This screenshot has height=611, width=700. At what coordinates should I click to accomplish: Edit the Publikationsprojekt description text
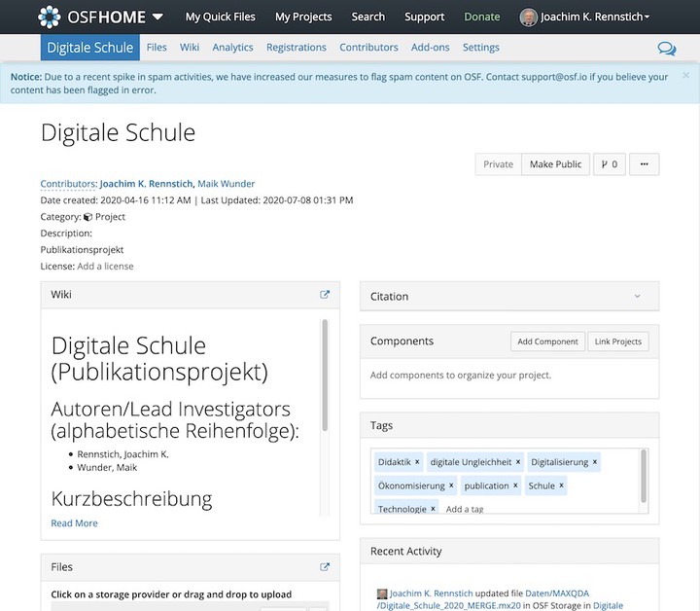coord(82,250)
